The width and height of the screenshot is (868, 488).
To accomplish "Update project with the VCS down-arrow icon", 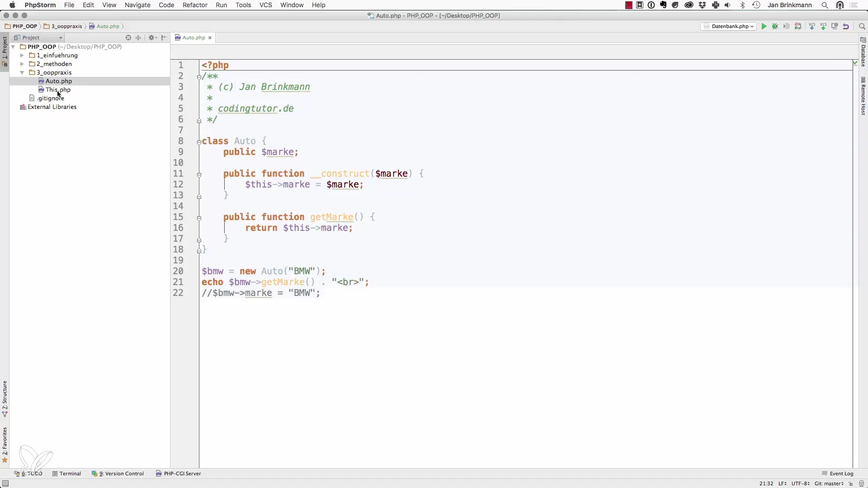I will click(x=812, y=27).
